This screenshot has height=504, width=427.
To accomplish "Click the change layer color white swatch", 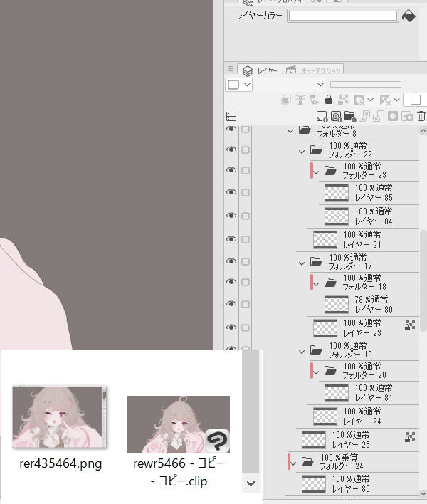I will point(416,100).
